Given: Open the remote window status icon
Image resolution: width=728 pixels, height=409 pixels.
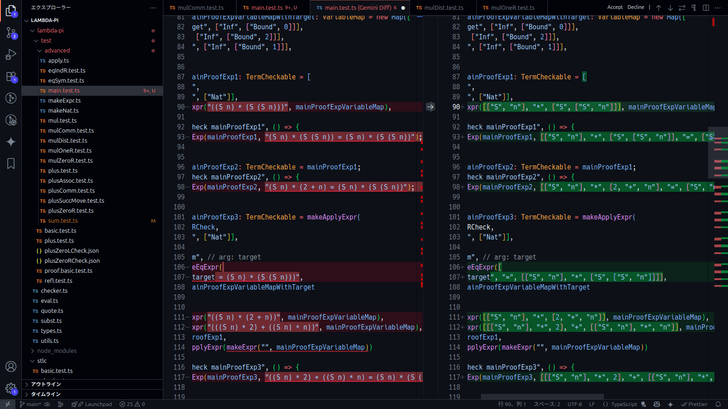Looking at the screenshot, I should pos(8,404).
